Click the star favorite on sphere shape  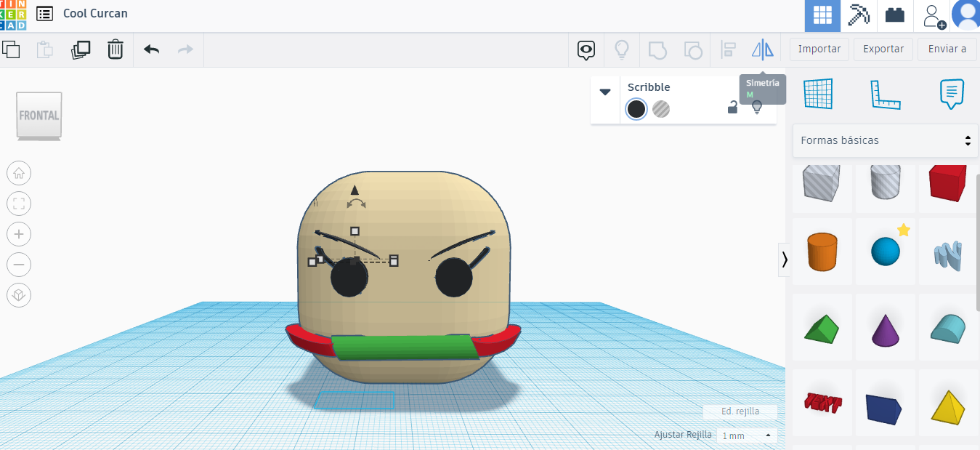point(904,230)
